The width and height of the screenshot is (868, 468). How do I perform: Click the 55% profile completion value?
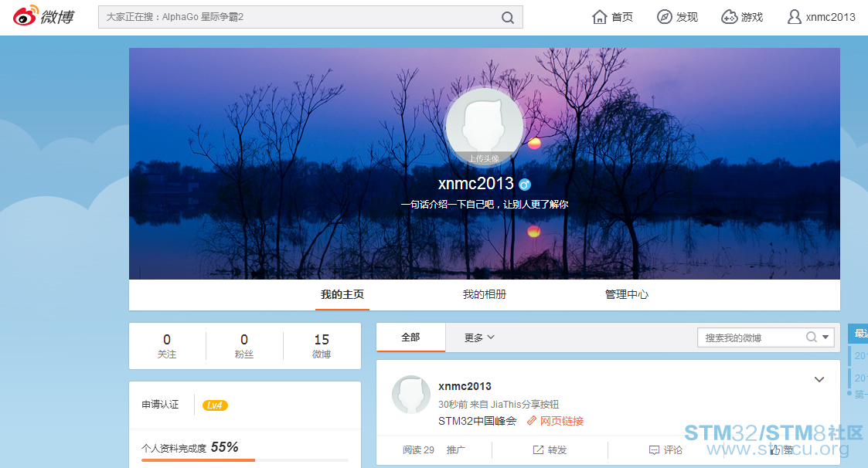point(225,447)
